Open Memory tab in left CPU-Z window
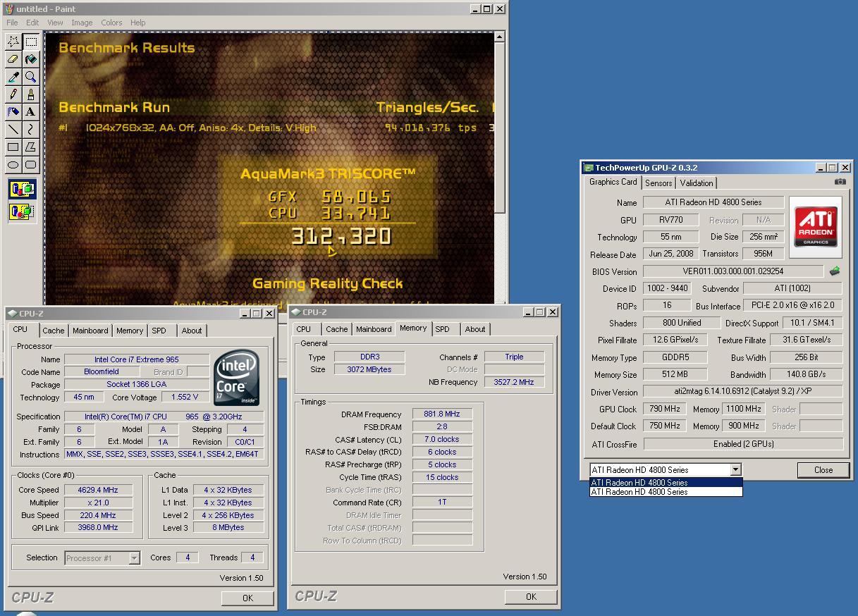Image resolution: width=858 pixels, height=616 pixels. (130, 331)
